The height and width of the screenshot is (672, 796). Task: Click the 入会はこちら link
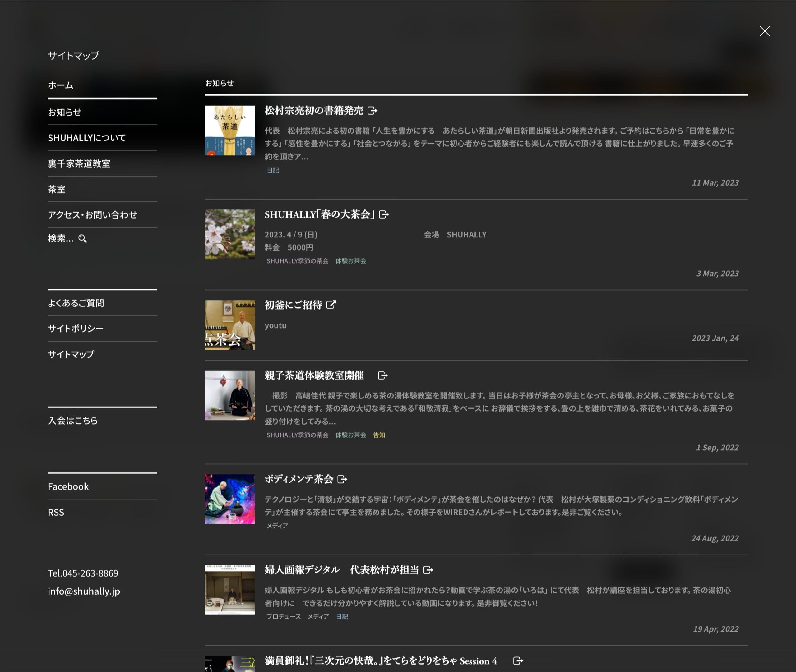[x=73, y=421]
